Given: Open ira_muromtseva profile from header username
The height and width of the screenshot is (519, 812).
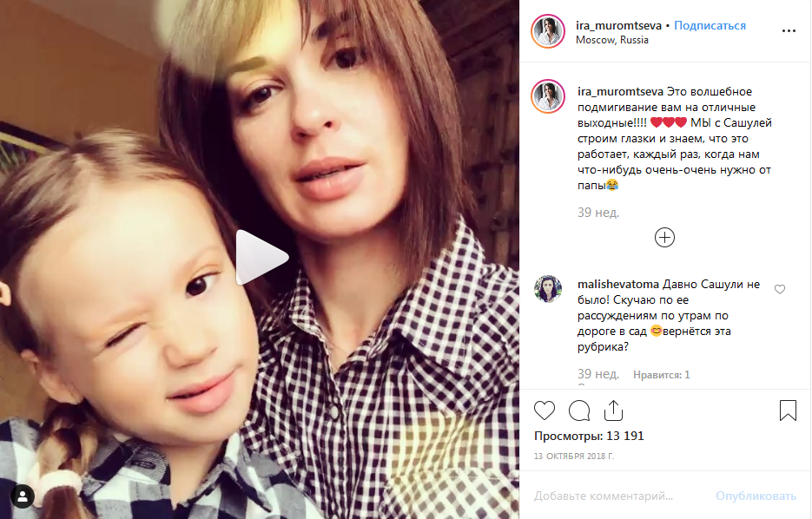Looking at the screenshot, I should click(618, 25).
